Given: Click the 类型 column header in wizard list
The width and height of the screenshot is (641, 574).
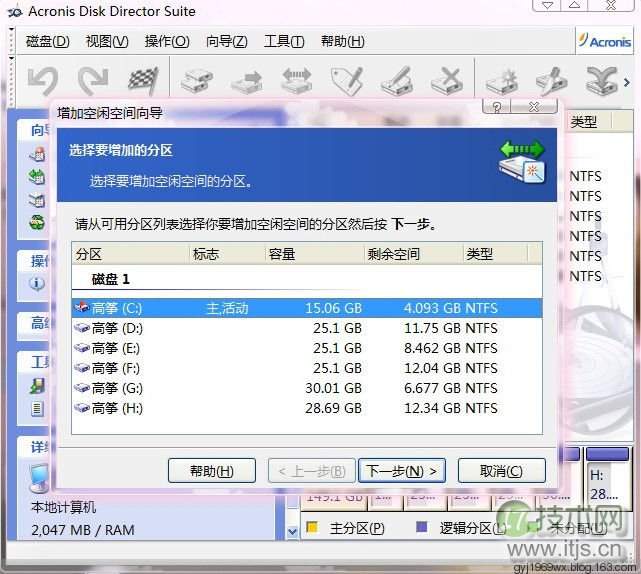Looking at the screenshot, I should tap(495, 254).
